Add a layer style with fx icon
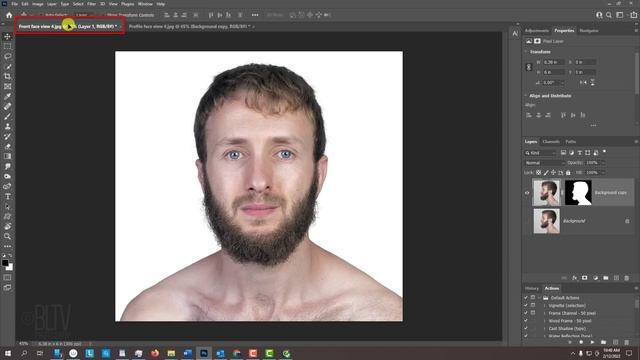The width and height of the screenshot is (640, 360). click(x=574, y=278)
